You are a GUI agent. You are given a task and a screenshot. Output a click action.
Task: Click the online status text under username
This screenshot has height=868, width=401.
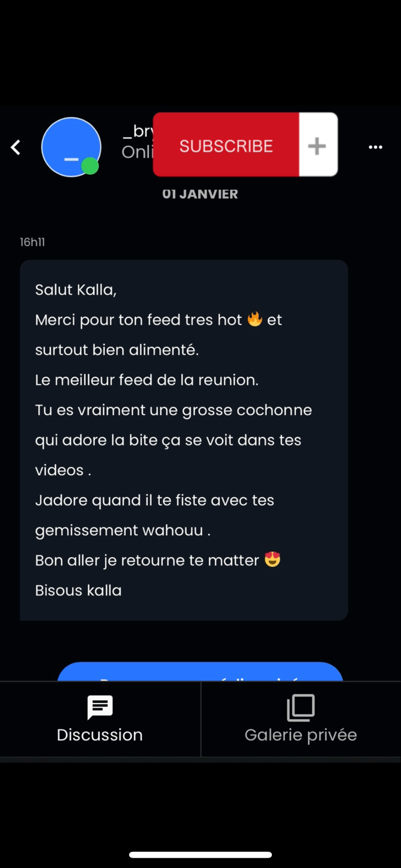point(137,152)
